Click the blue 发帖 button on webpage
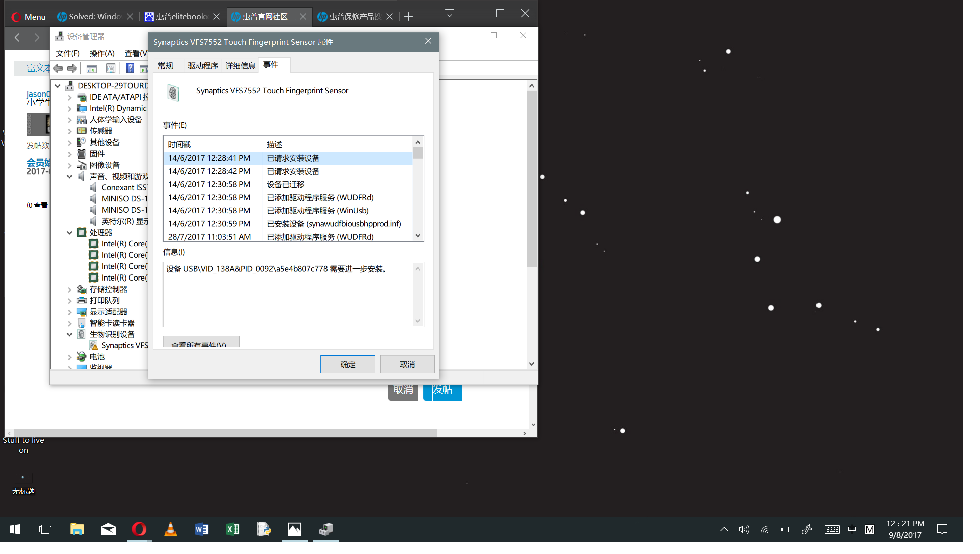Viewport: 980px width, 554px height. click(442, 392)
